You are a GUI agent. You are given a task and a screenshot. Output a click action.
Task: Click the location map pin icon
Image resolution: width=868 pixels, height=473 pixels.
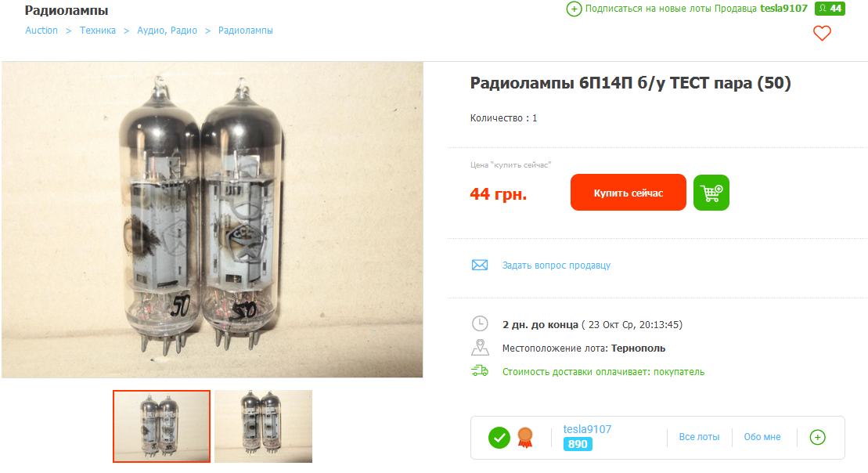(480, 348)
